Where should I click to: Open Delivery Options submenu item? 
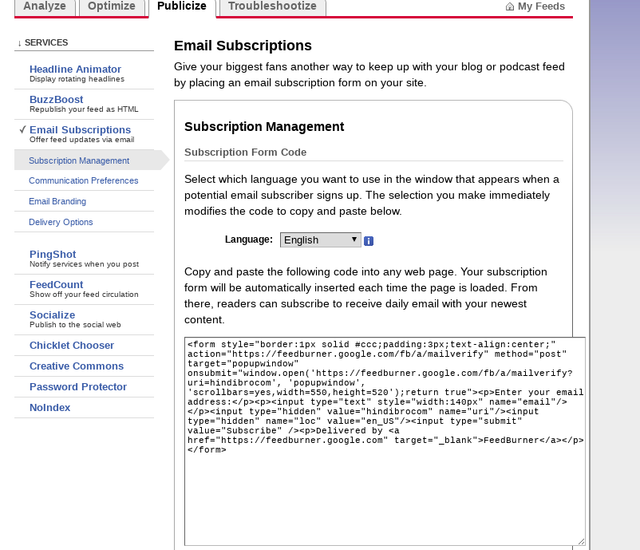(x=61, y=222)
